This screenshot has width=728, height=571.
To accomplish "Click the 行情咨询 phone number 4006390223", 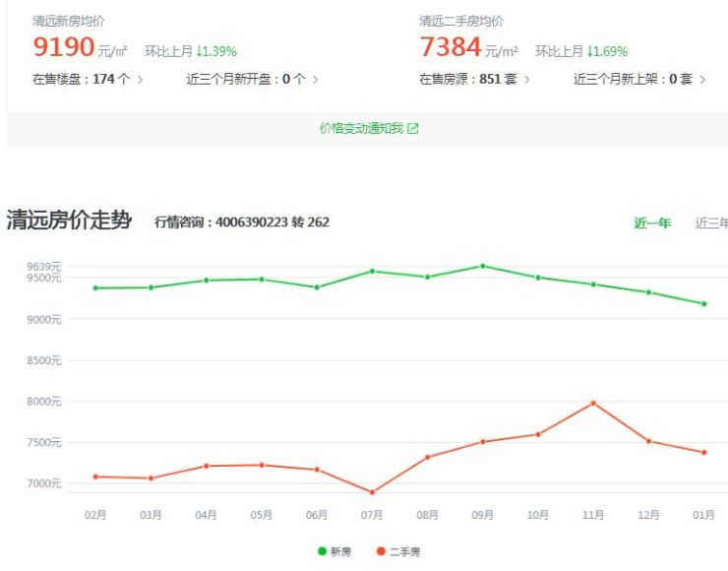I will (252, 222).
